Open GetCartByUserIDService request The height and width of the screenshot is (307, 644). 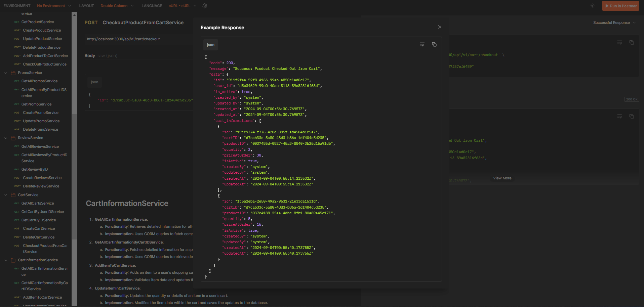click(43, 212)
